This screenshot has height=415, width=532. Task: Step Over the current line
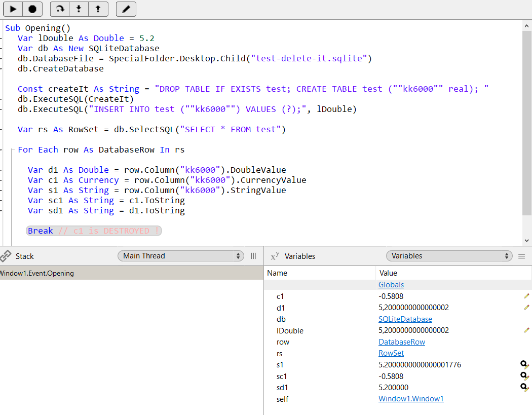pos(59,9)
